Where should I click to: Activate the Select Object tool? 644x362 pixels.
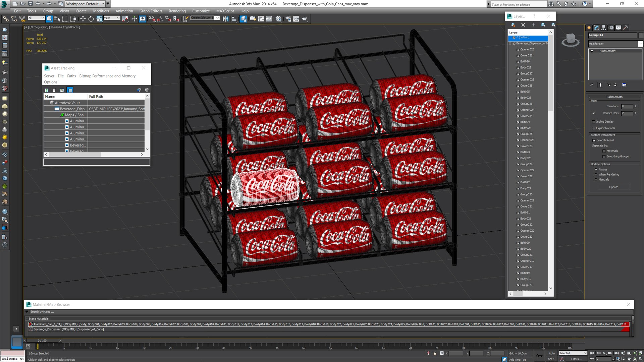49,19
